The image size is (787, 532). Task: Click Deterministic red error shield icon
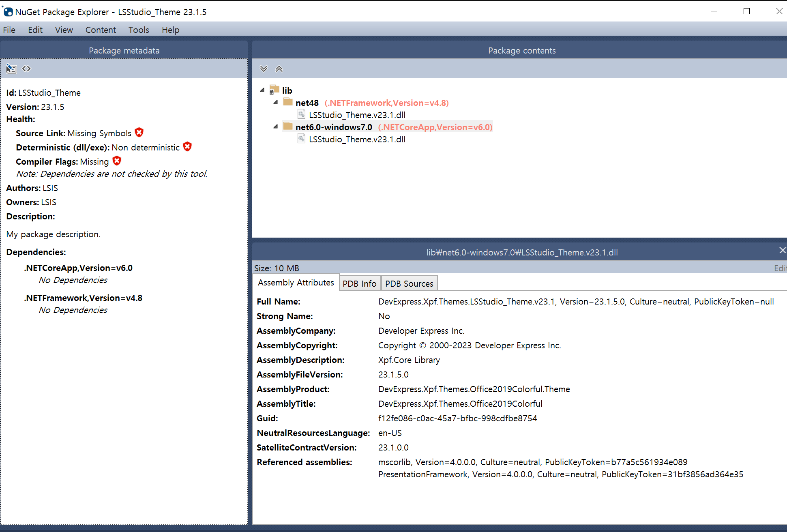click(x=187, y=147)
